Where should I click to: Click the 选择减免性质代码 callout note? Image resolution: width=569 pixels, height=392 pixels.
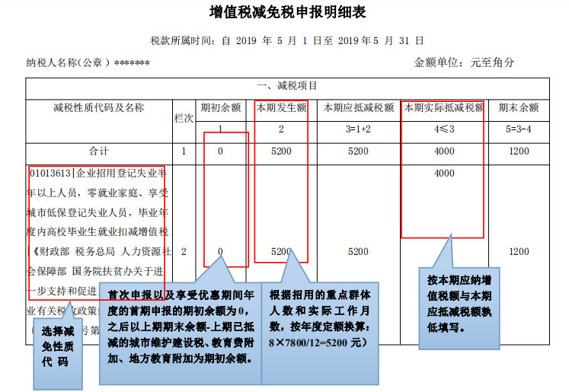[x=58, y=354]
